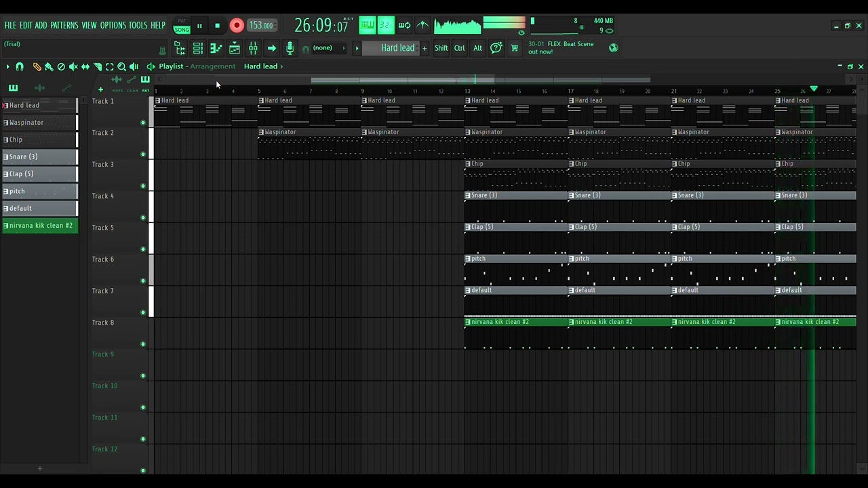
Task: Mute Track 8 with its green dot
Action: tap(143, 344)
